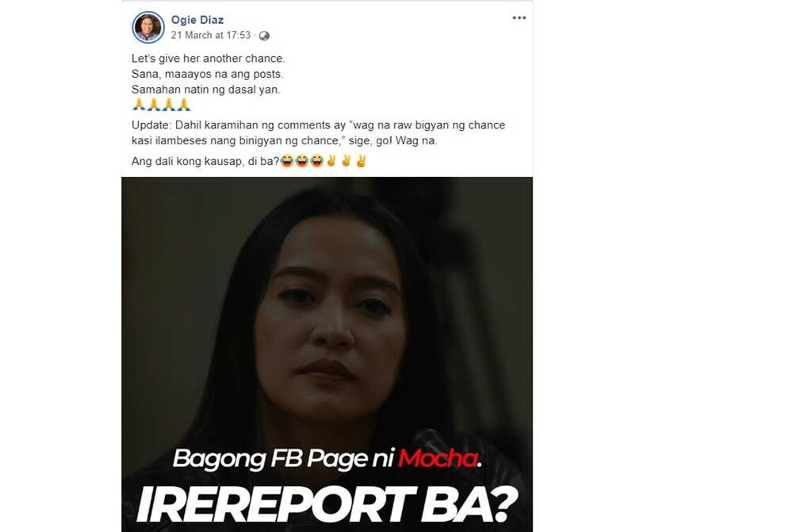793x532 pixels.
Task: Click the middle laughing face emoji
Action: click(302, 161)
